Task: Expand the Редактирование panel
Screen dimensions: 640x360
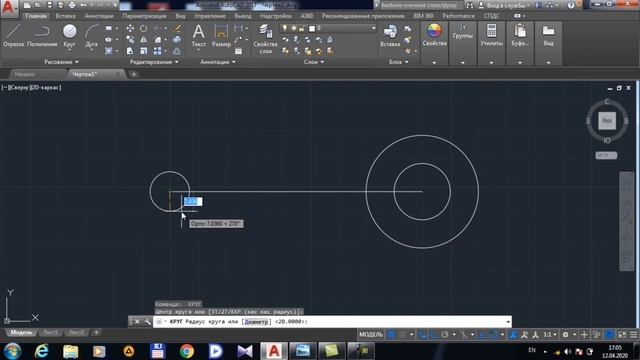Action: pyautogui.click(x=154, y=62)
